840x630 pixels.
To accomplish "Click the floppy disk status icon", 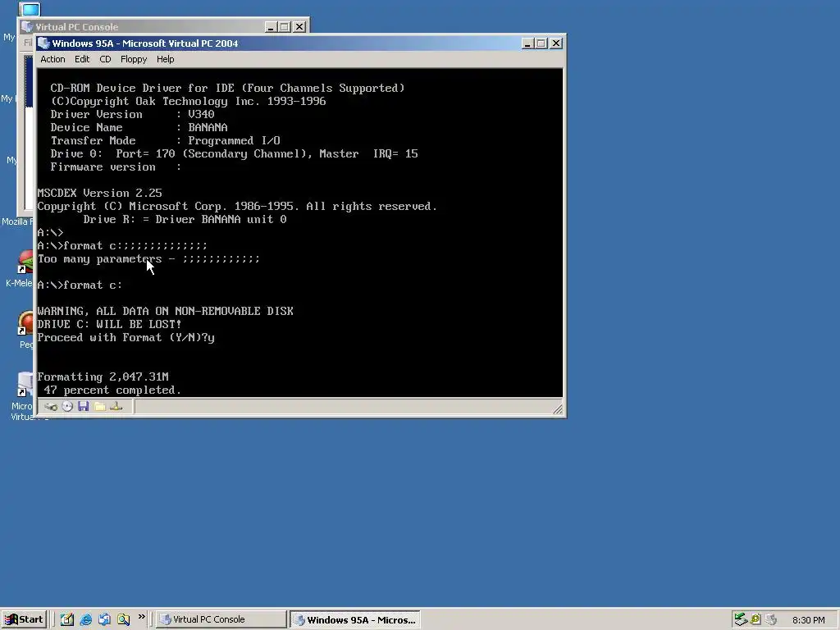I will pos(83,407).
